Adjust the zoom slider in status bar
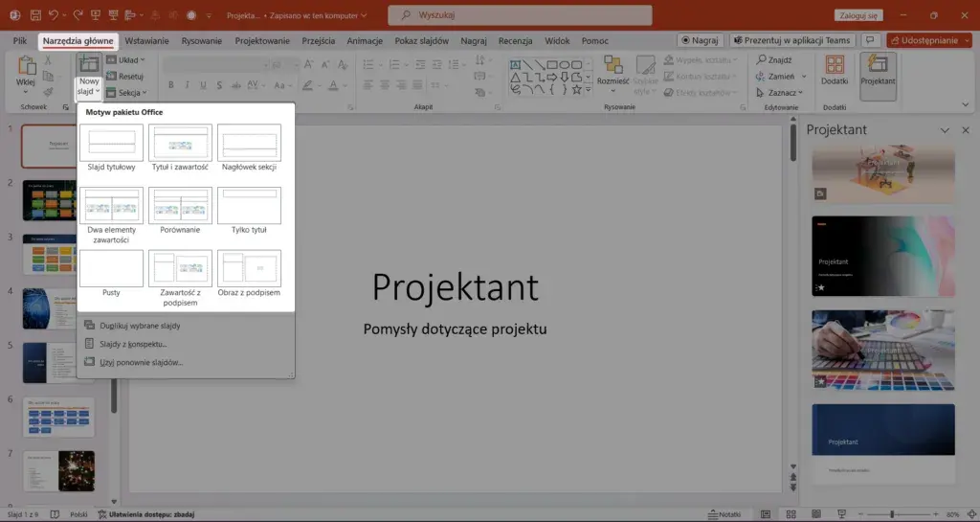The image size is (980, 522). pos(898,514)
